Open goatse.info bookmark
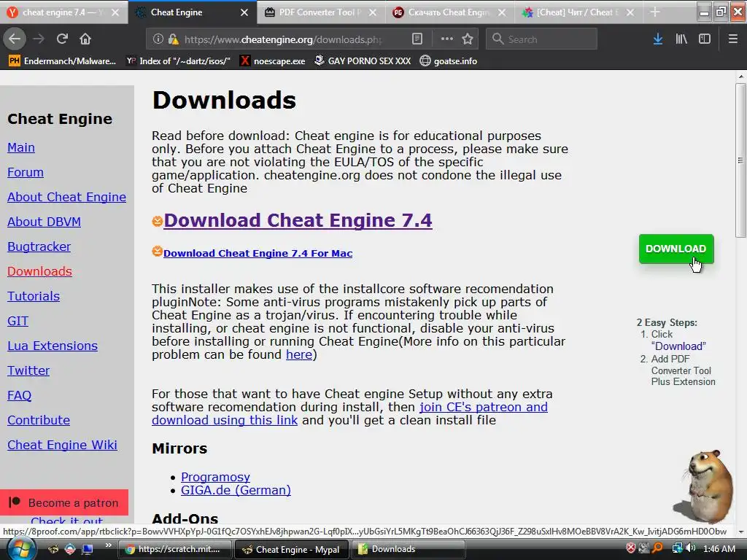 tap(449, 61)
